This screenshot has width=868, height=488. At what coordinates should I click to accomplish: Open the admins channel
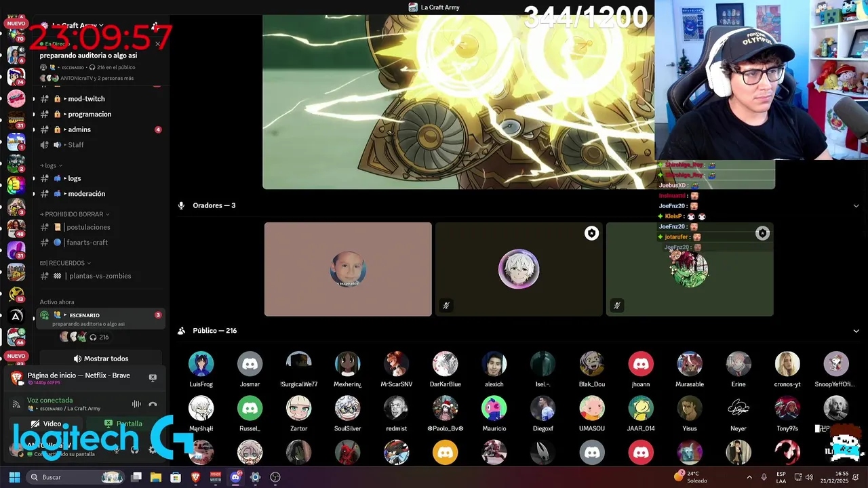(100, 129)
